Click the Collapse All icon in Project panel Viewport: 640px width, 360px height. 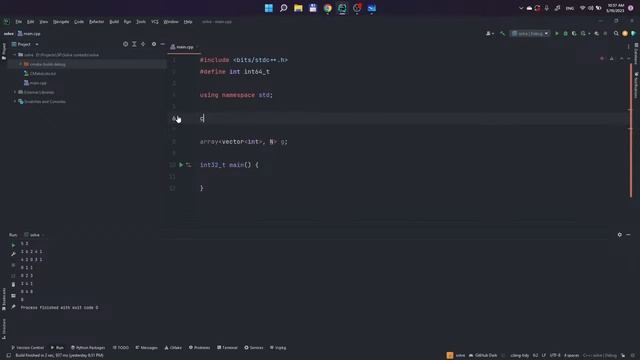coord(143,44)
